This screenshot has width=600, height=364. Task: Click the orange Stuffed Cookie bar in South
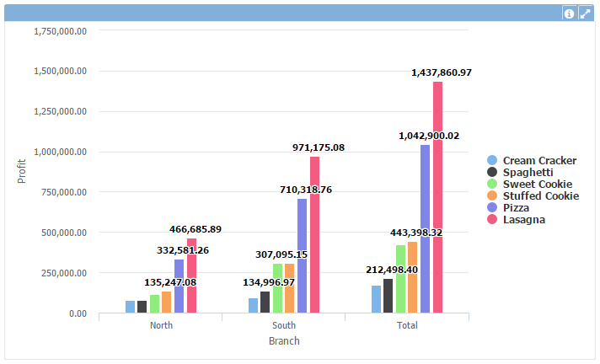[x=290, y=288]
